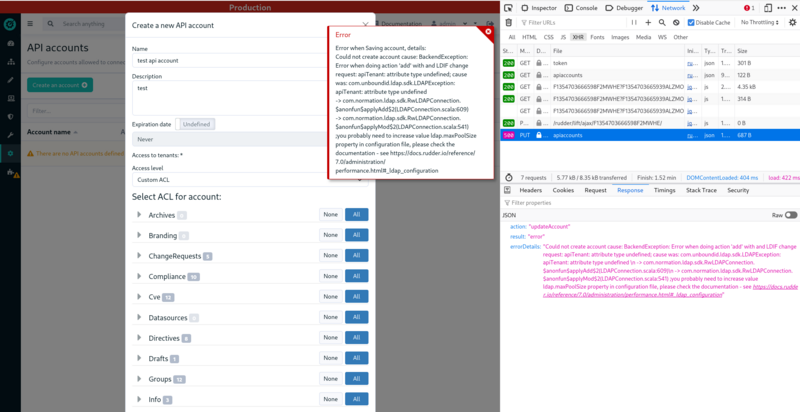The height and width of the screenshot is (412, 800).
Task: Toggle the Disable Cache checkbox
Action: coord(691,22)
